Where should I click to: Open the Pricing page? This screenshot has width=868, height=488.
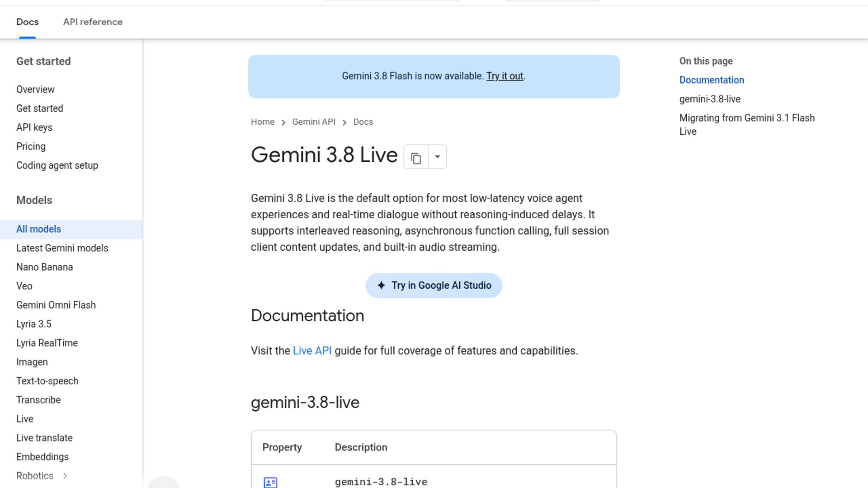[x=31, y=146]
